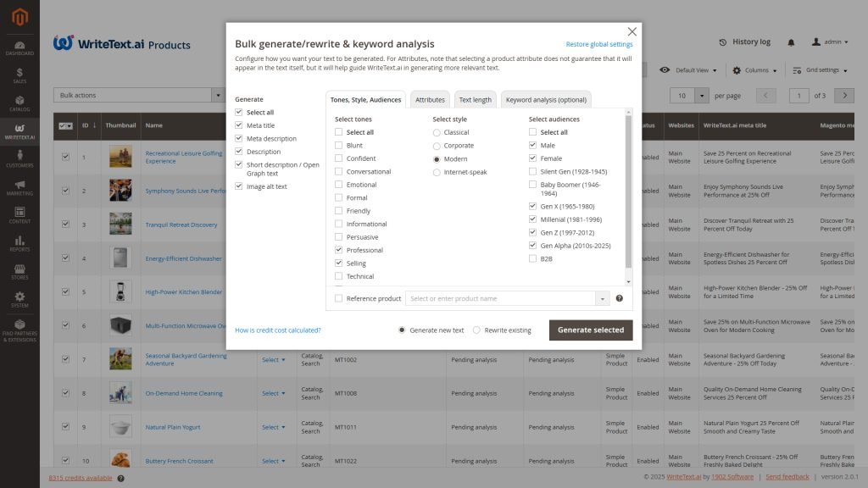Close the bulk generate dialog

632,31
